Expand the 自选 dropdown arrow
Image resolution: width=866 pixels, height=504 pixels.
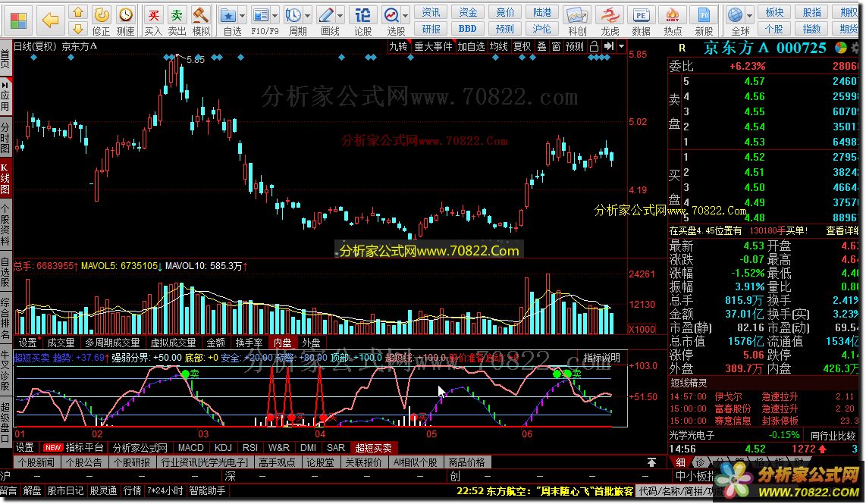click(242, 15)
